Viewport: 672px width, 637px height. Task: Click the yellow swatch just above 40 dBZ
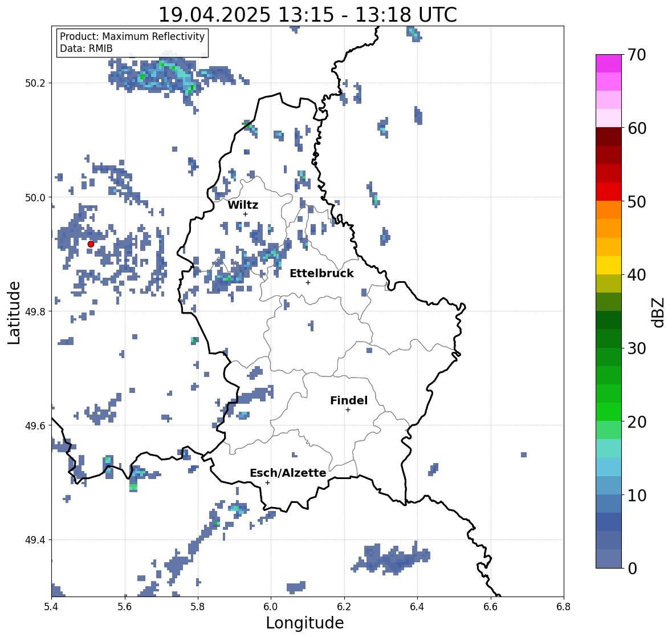tap(609, 265)
